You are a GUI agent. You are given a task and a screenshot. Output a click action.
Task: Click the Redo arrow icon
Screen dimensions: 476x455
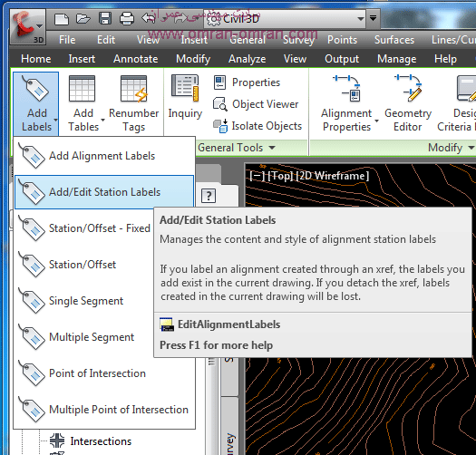pyautogui.click(x=180, y=18)
